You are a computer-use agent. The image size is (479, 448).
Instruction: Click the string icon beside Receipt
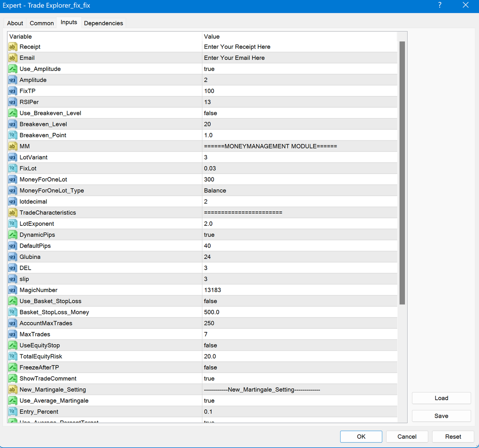coord(12,47)
